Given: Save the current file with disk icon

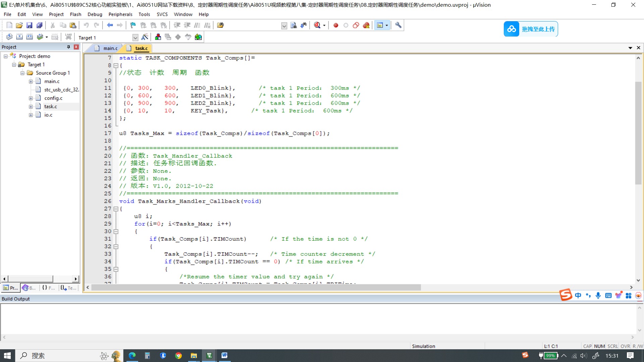Looking at the screenshot, I should [x=29, y=25].
